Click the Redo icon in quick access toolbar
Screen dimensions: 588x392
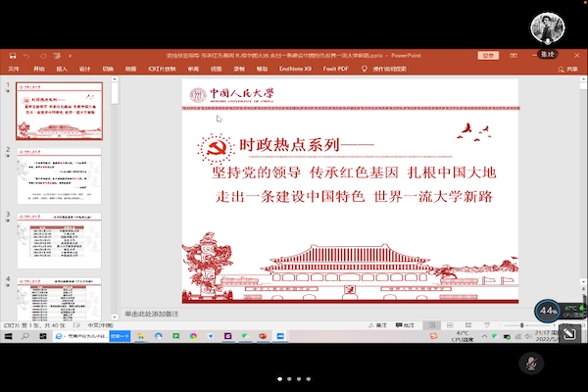tap(43, 56)
